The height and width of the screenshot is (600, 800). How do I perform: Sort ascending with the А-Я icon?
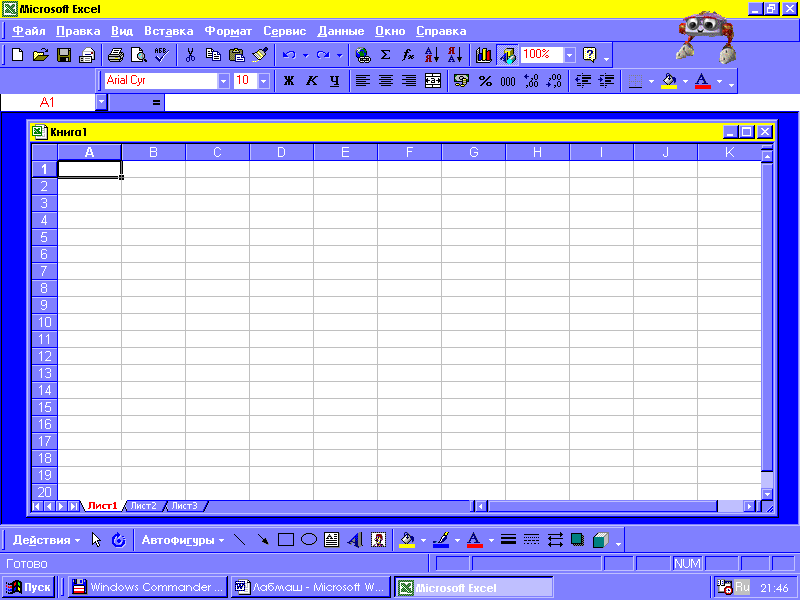tap(432, 55)
